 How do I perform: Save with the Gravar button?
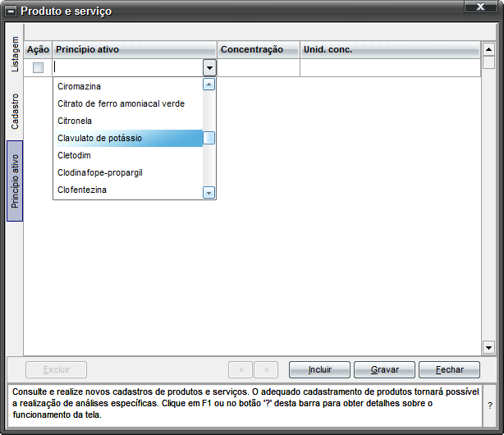tap(384, 369)
